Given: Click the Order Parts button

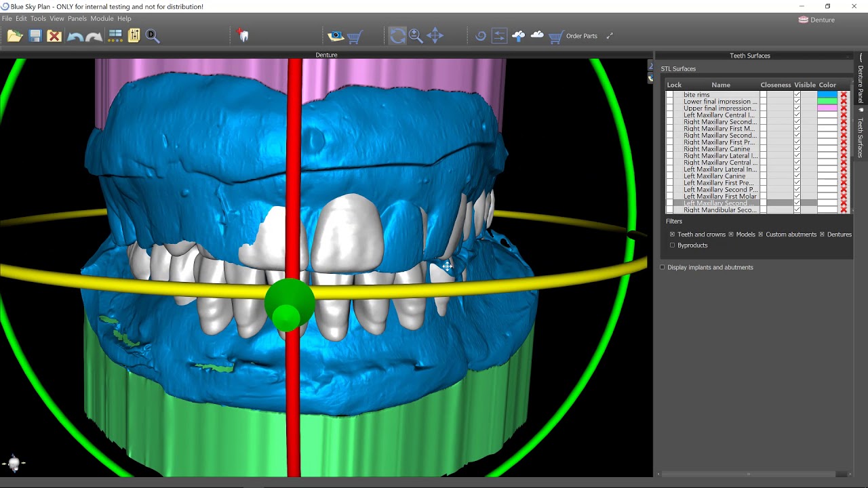Looking at the screenshot, I should (573, 36).
